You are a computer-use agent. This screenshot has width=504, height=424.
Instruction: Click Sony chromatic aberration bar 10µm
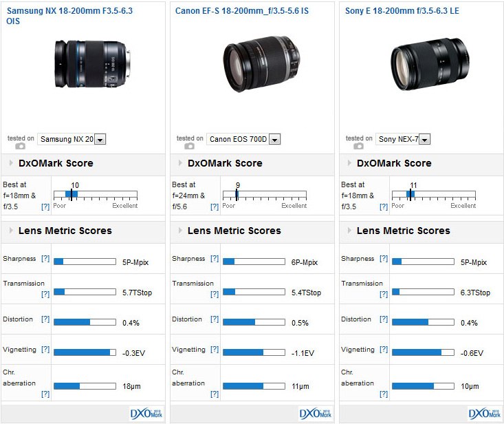coord(423,386)
